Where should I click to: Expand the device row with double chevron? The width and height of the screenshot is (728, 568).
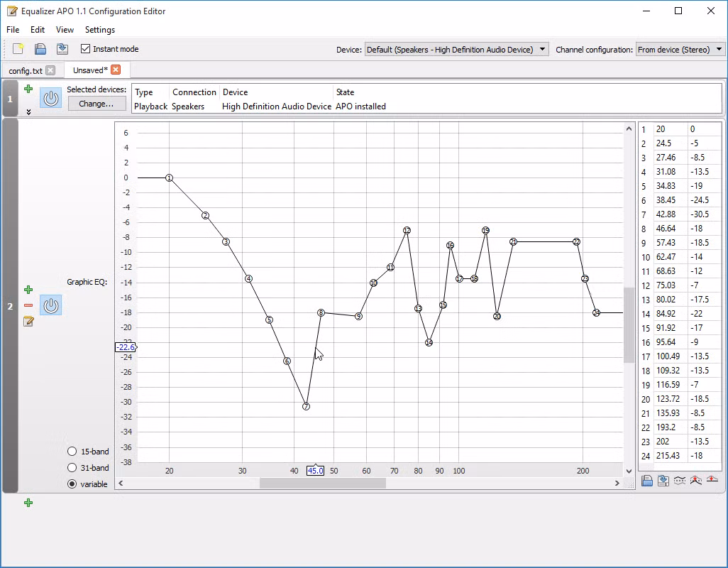(28, 111)
